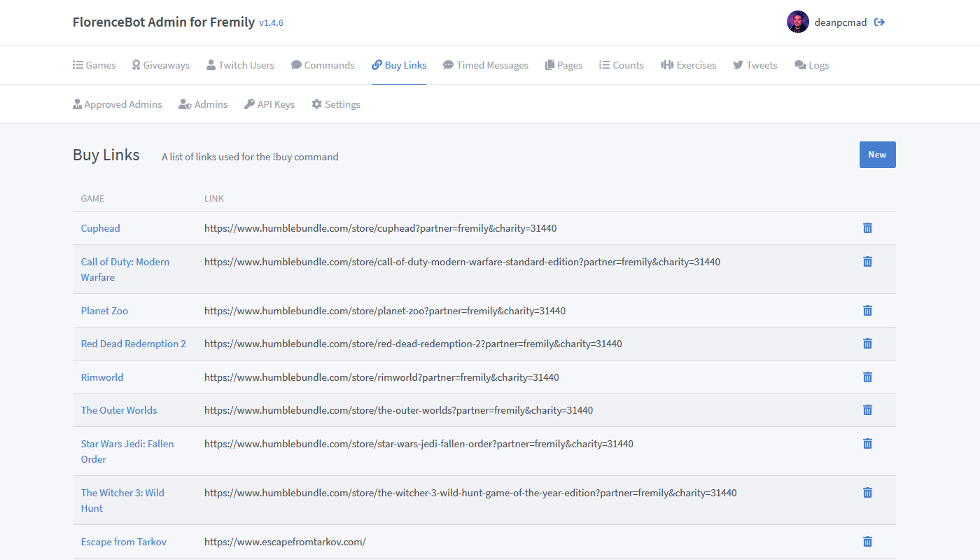Image resolution: width=980 pixels, height=560 pixels.
Task: Click the the-outer-worlds URL text
Action: [x=398, y=410]
